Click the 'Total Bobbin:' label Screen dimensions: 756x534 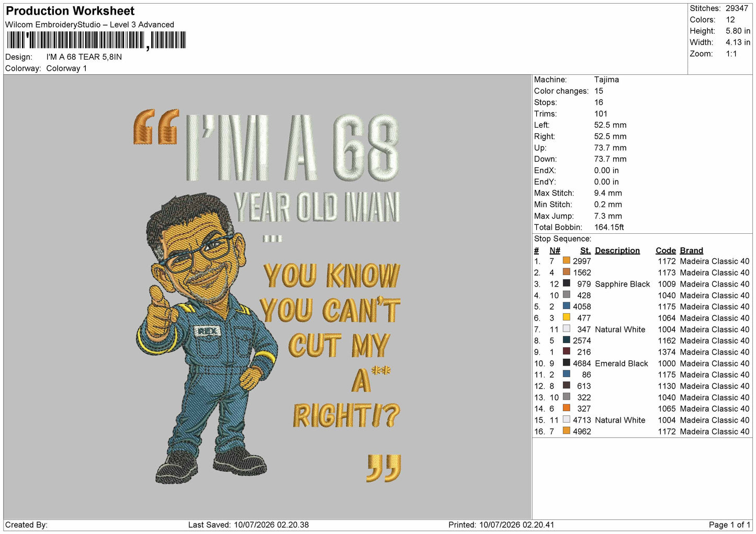tap(558, 228)
